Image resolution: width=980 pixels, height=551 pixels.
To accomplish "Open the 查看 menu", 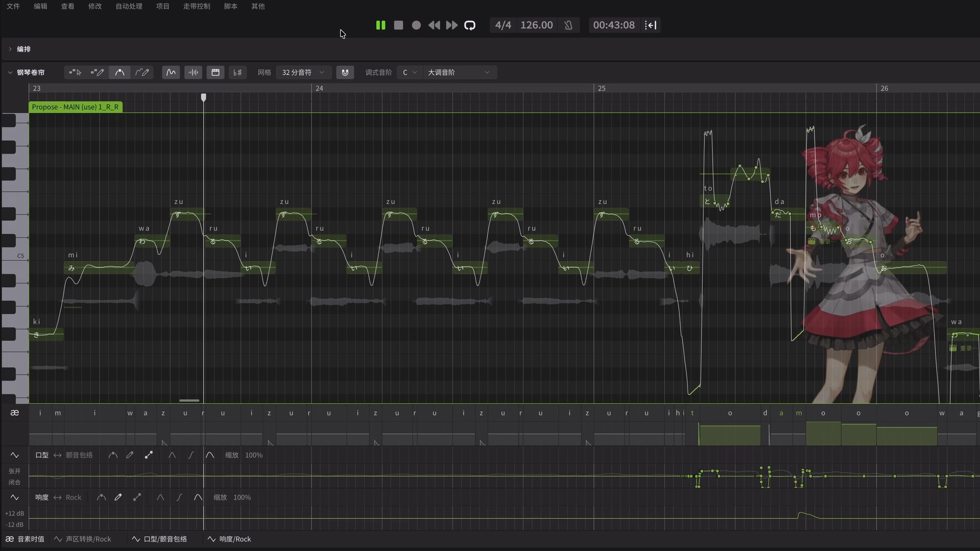I will (68, 6).
